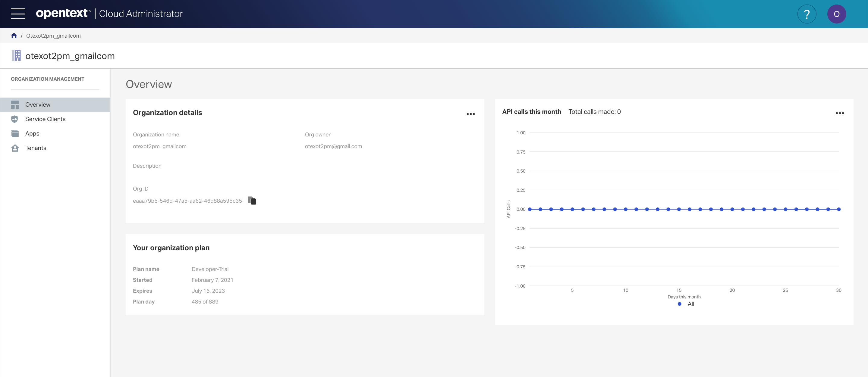Open Organization details three-dot menu
This screenshot has width=868, height=377.
point(471,114)
